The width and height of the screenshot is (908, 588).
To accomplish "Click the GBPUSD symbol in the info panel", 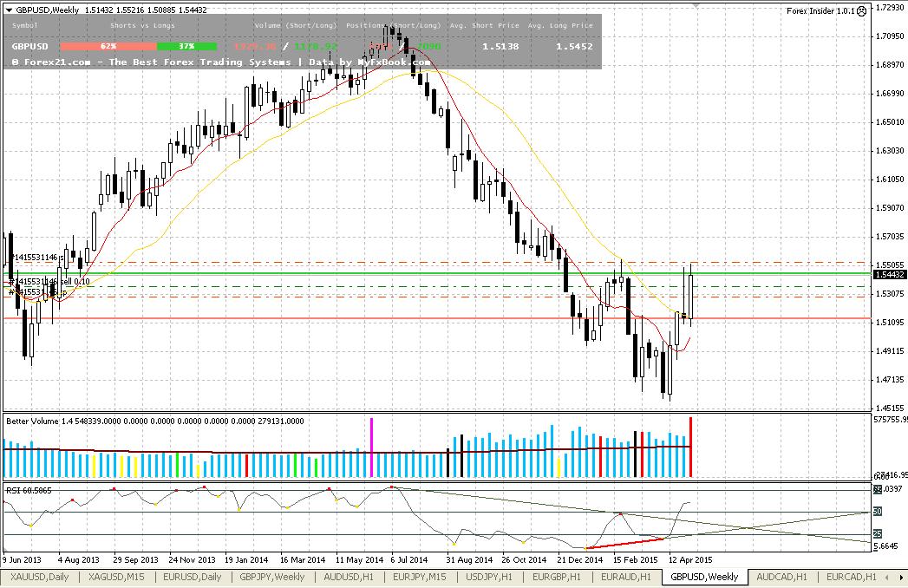I will coord(30,46).
